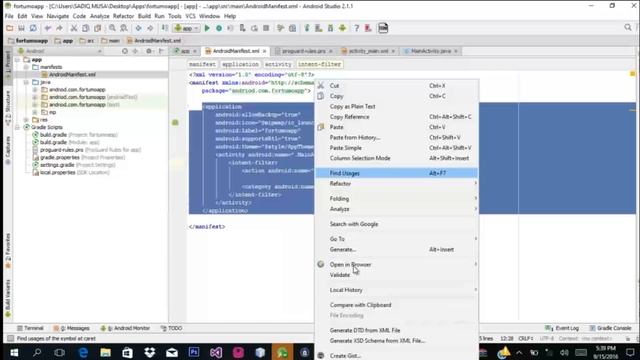This screenshot has width=640, height=360.
Task: Expand the res folder node
Action: pos(26,120)
